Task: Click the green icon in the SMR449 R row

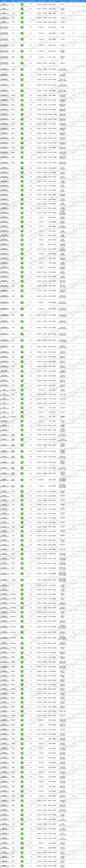Action: (x=22, y=51)
